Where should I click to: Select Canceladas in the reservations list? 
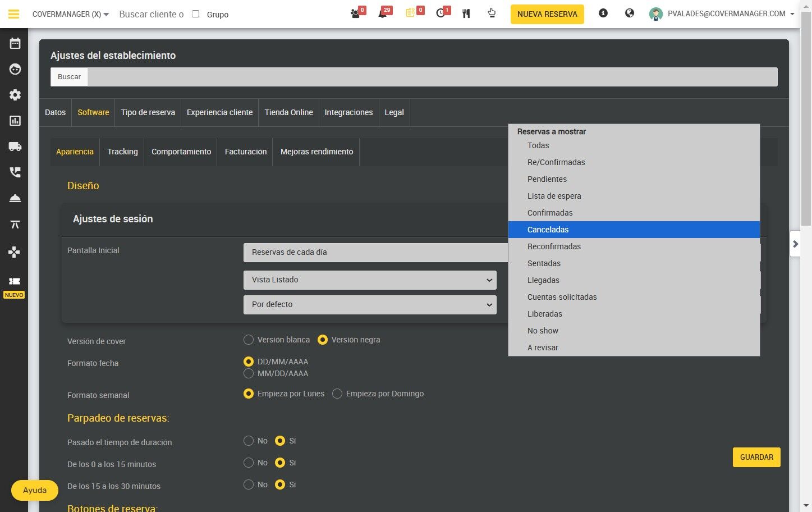(634, 230)
